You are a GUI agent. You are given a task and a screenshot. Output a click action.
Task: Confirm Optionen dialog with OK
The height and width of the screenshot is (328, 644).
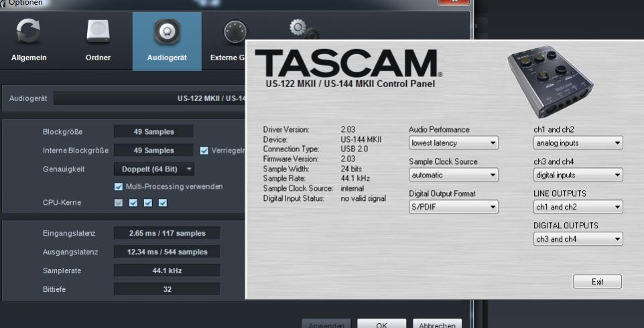tap(381, 324)
